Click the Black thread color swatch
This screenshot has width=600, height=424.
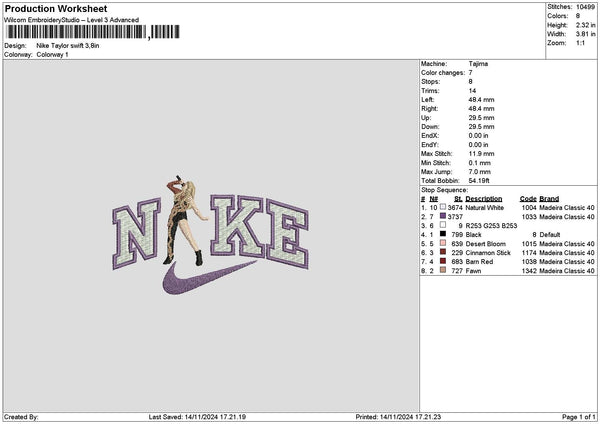(x=443, y=234)
